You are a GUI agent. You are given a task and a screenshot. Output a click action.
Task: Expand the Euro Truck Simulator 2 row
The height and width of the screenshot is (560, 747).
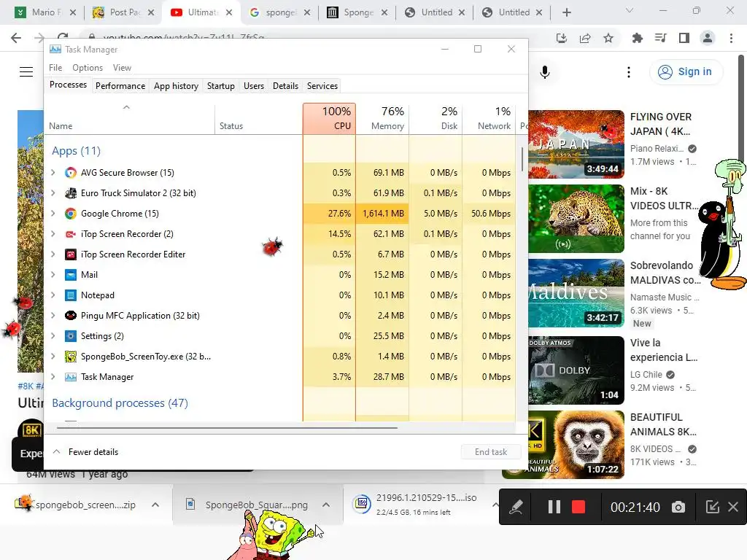pos(53,193)
